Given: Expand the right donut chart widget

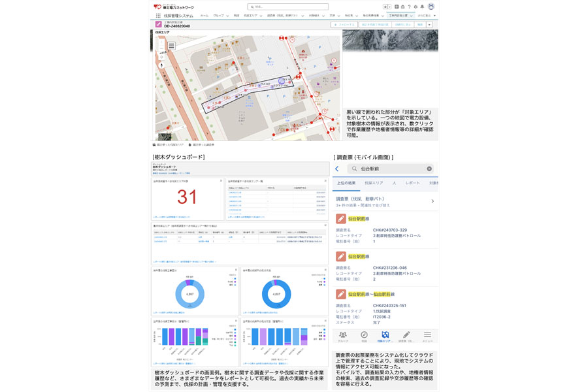Looking at the screenshot, I should click(325, 270).
